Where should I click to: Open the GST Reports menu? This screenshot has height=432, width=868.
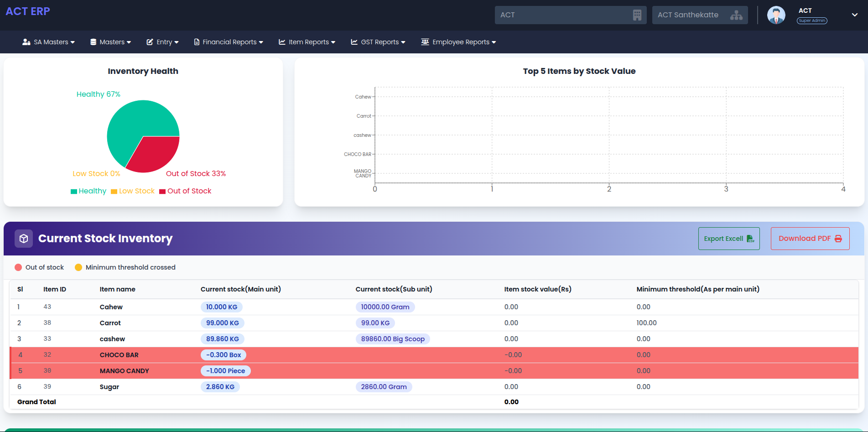point(378,42)
